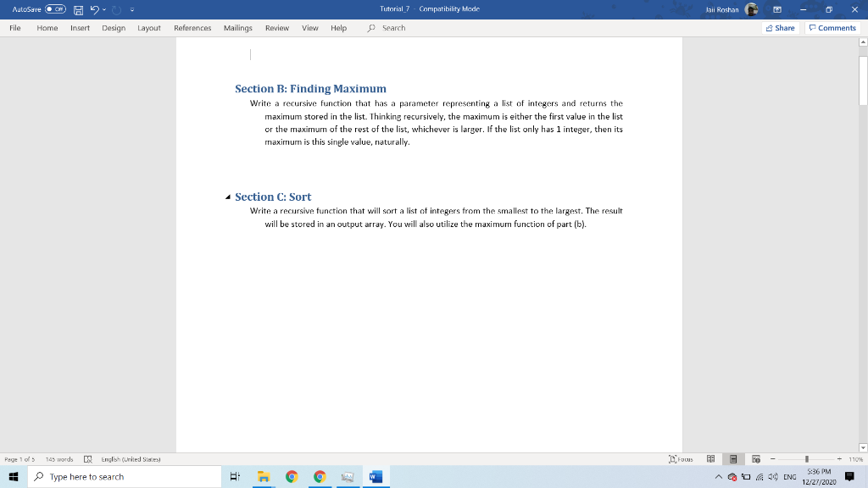Open Word from the taskbar
Image resolution: width=868 pixels, height=488 pixels.
pyautogui.click(x=376, y=476)
